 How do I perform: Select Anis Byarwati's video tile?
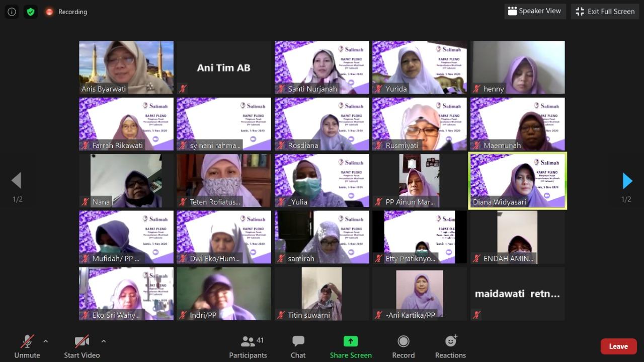click(x=126, y=67)
